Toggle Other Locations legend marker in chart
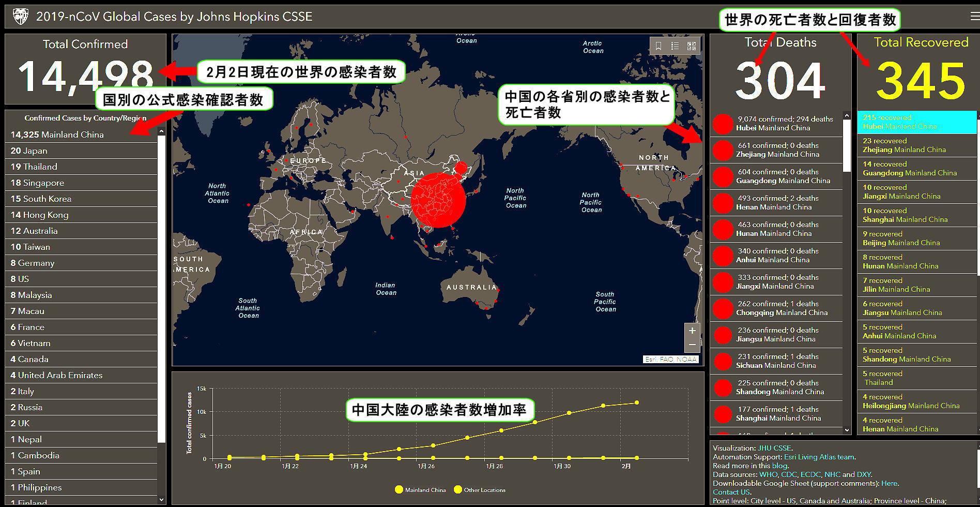980x507 pixels. [x=457, y=489]
